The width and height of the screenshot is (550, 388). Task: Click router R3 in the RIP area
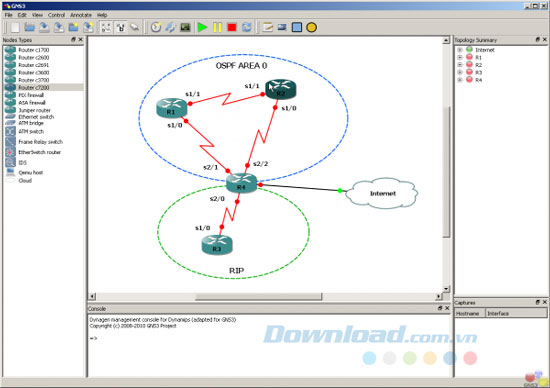coord(217,245)
